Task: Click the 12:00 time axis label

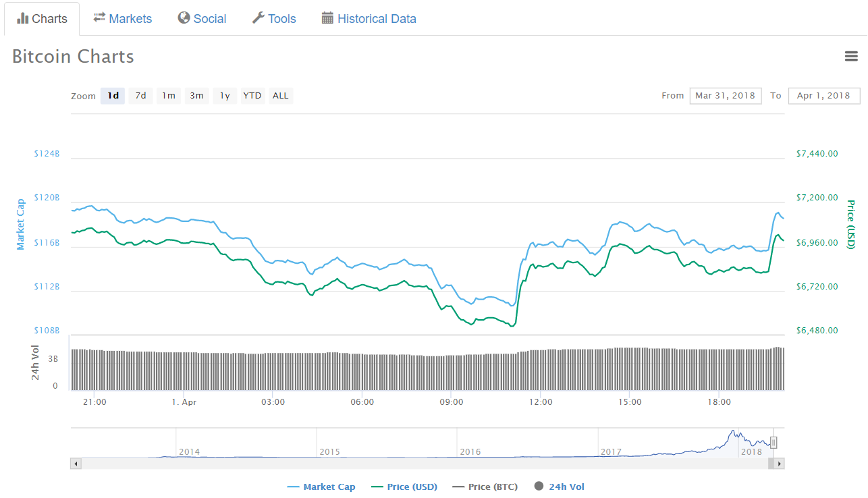Action: [x=541, y=402]
